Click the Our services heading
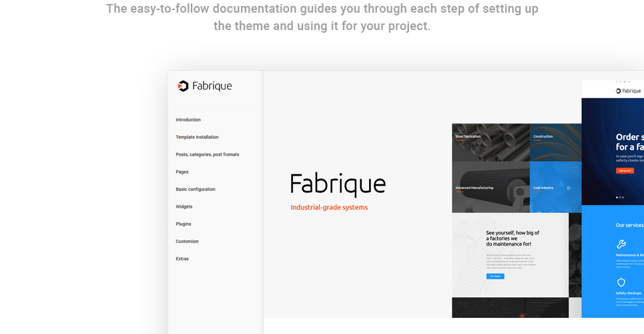 tap(629, 225)
